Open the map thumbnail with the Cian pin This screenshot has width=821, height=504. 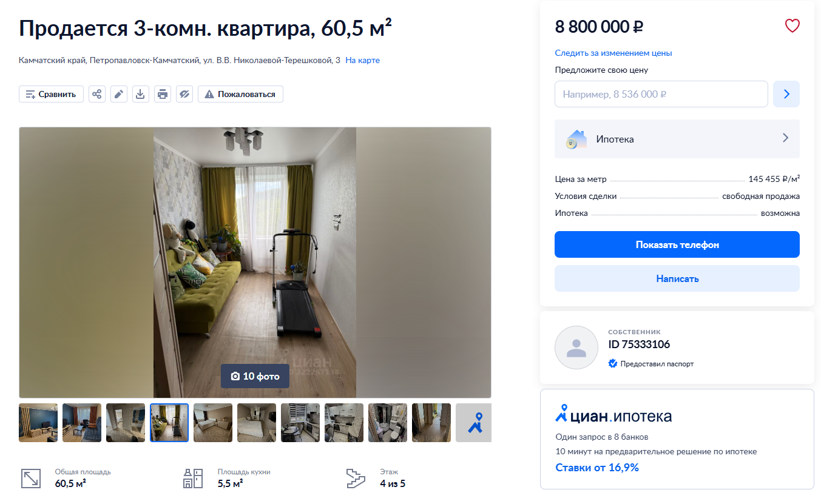tap(473, 423)
